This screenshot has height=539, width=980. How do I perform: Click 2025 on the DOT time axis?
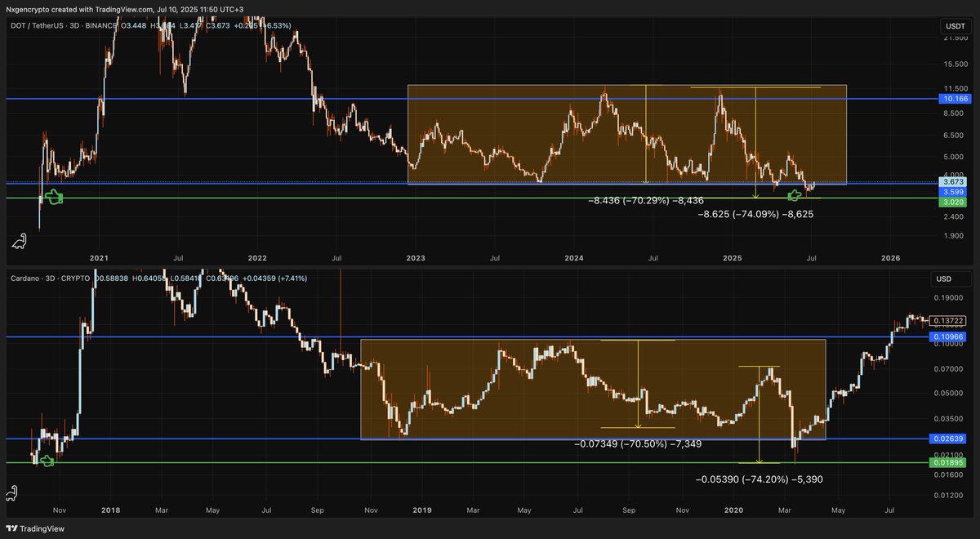(x=733, y=258)
